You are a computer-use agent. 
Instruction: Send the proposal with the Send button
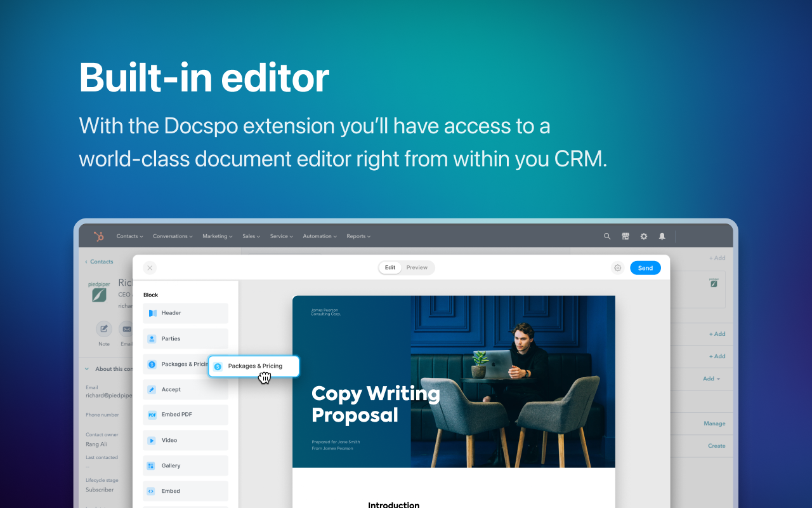(x=645, y=268)
